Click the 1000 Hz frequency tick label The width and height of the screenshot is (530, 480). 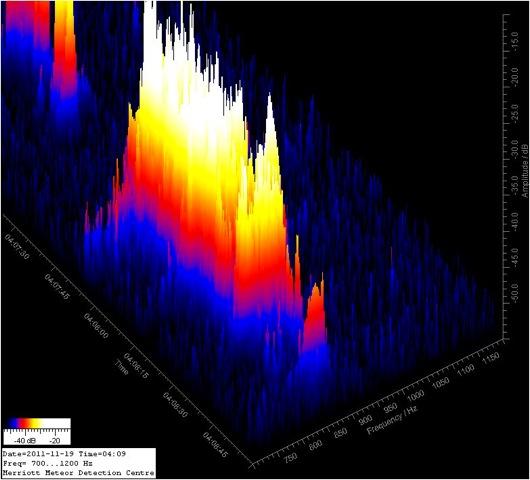[x=415, y=395]
